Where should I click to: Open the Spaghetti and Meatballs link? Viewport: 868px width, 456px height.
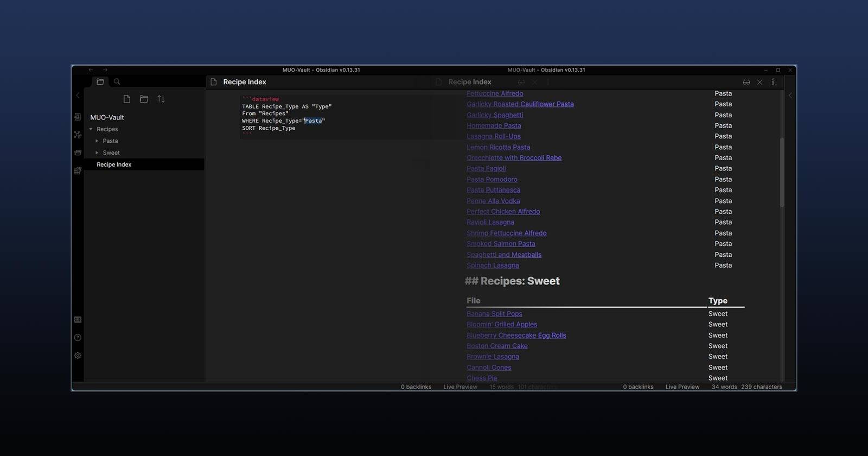504,255
